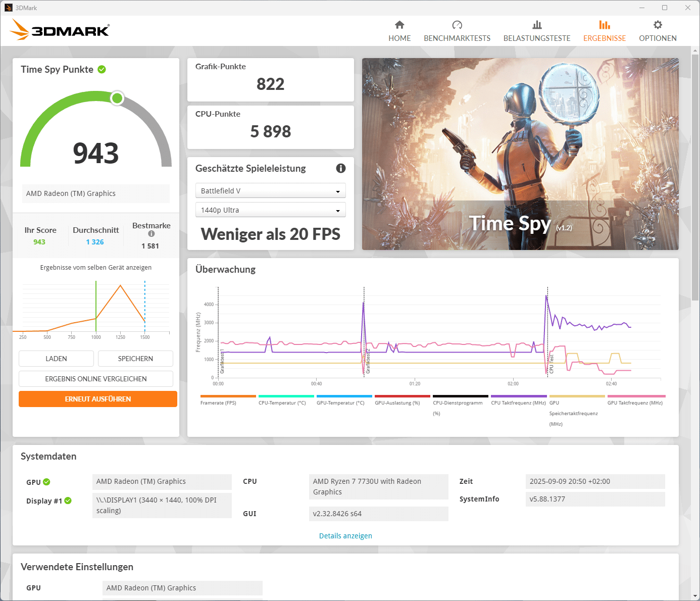Go to the BELASTUNGSTESTE tab
This screenshot has width=700, height=601.
(537, 38)
